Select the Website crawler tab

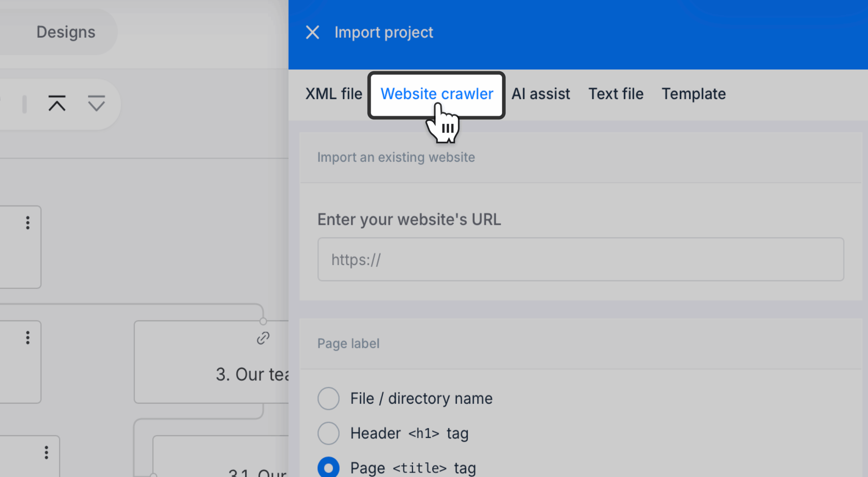point(436,94)
